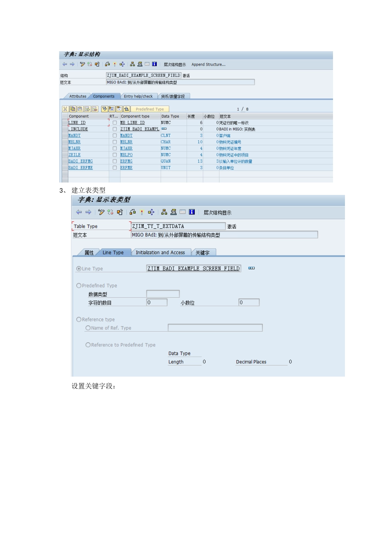
Task: Open the Components tab
Action: click(x=104, y=96)
